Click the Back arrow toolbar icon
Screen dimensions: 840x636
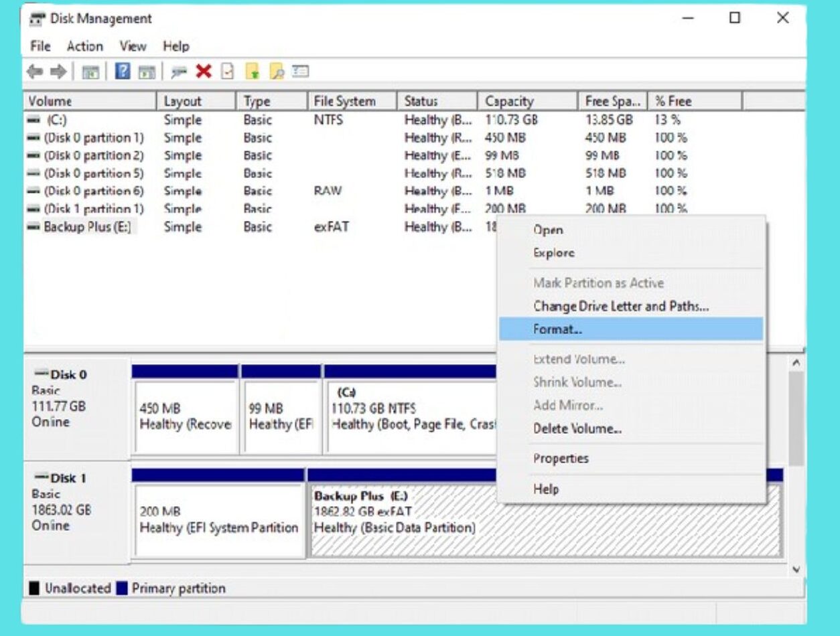point(35,72)
